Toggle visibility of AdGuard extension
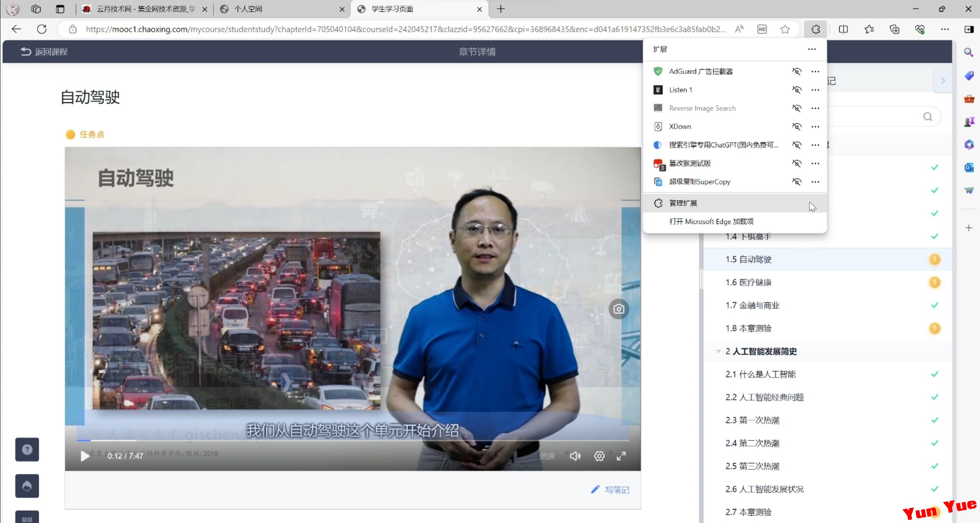This screenshot has height=523, width=980. [796, 71]
